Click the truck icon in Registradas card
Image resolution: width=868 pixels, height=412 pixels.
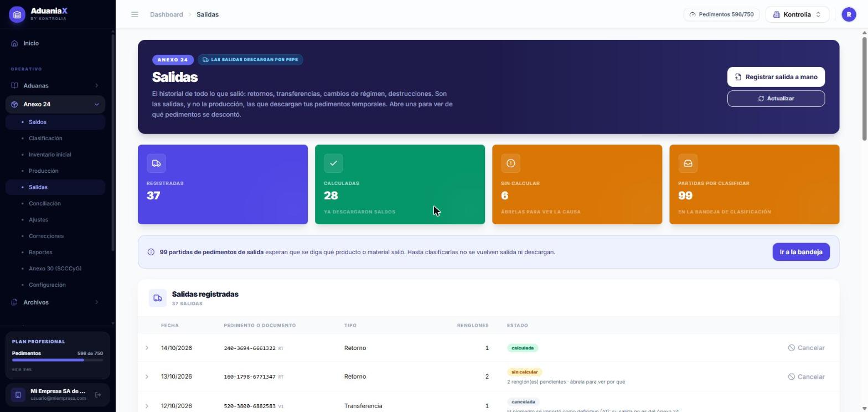[x=156, y=163]
